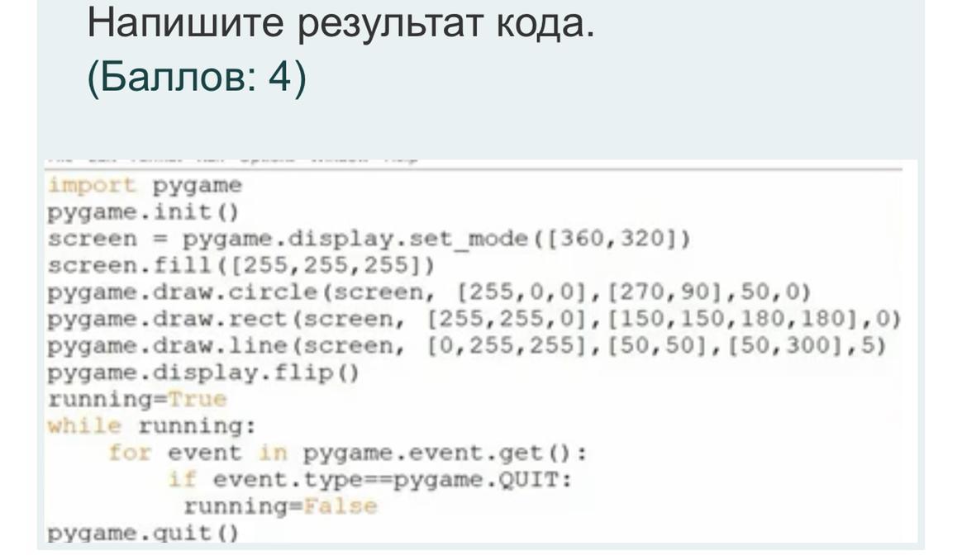Click the 'while running:' line

point(151,426)
